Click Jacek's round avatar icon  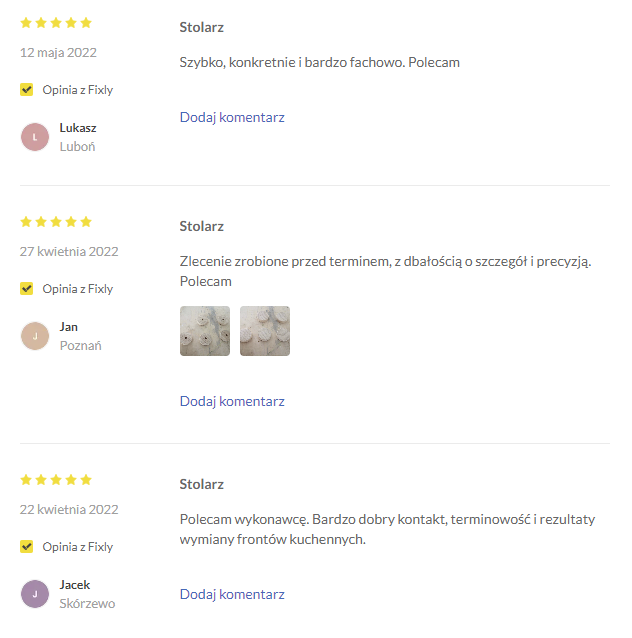(x=35, y=594)
